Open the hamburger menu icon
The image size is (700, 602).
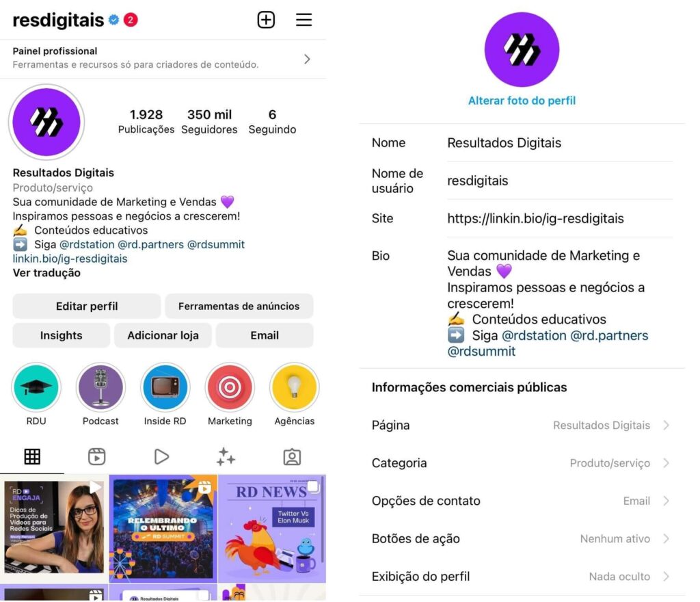(x=304, y=20)
